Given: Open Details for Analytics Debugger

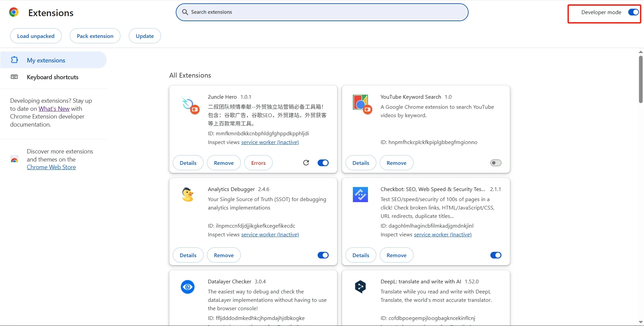Looking at the screenshot, I should pos(188,255).
